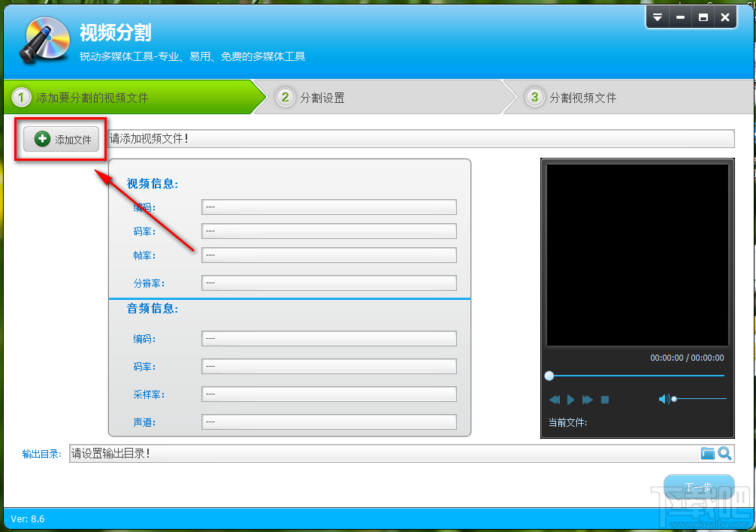Click the black video preview area
Screen dimensions: 756x532
(637, 255)
